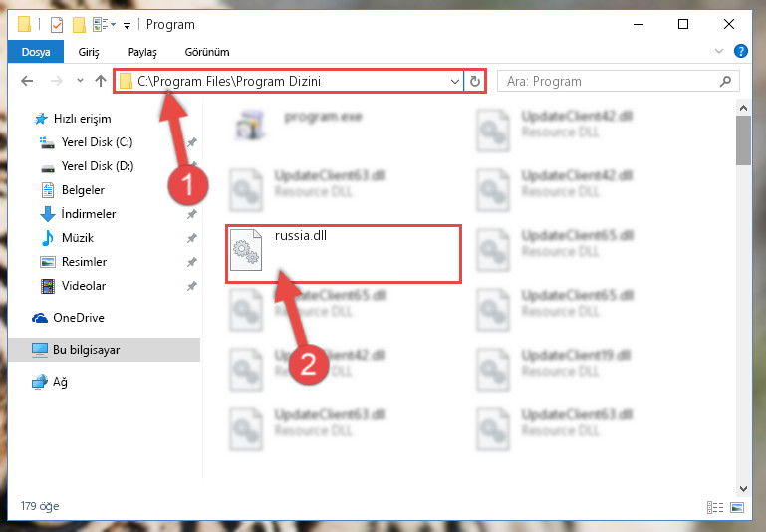Open Explorer help question mark

point(740,51)
